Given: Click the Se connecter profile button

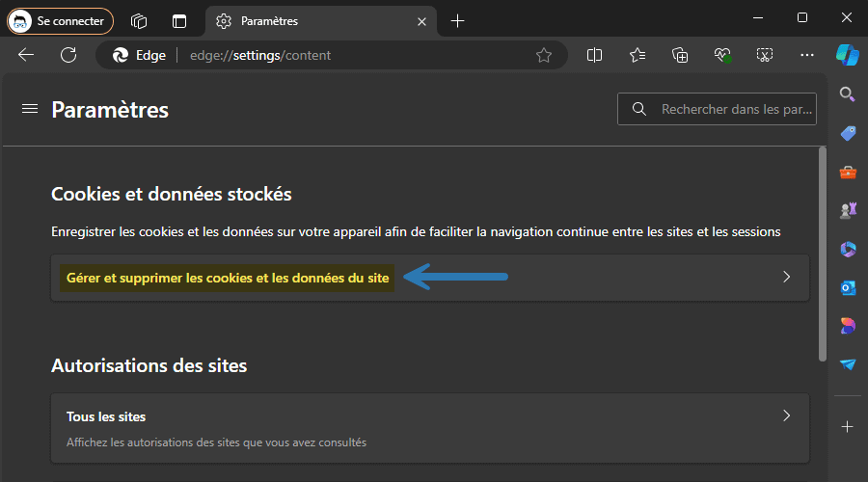Looking at the screenshot, I should click(60, 21).
